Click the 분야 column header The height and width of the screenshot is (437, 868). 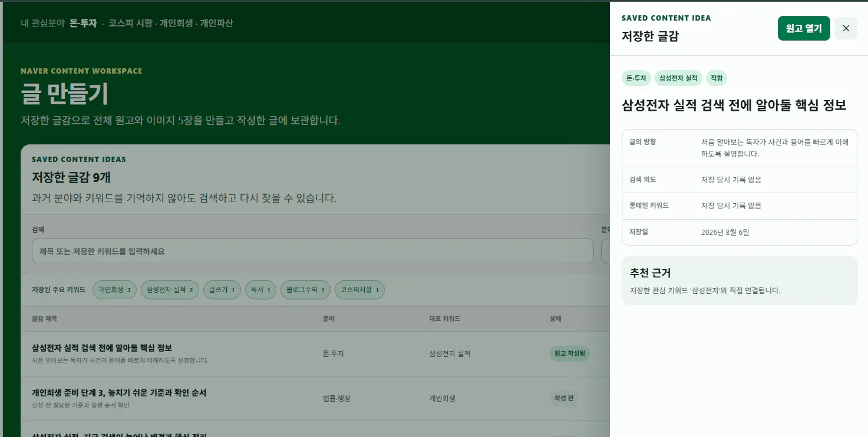pyautogui.click(x=329, y=319)
